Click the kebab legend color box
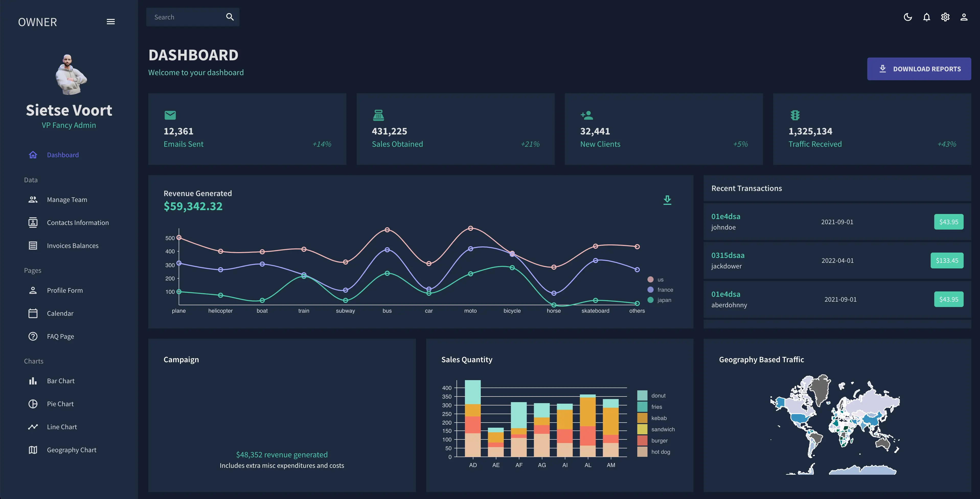The height and width of the screenshot is (499, 980). pos(642,418)
